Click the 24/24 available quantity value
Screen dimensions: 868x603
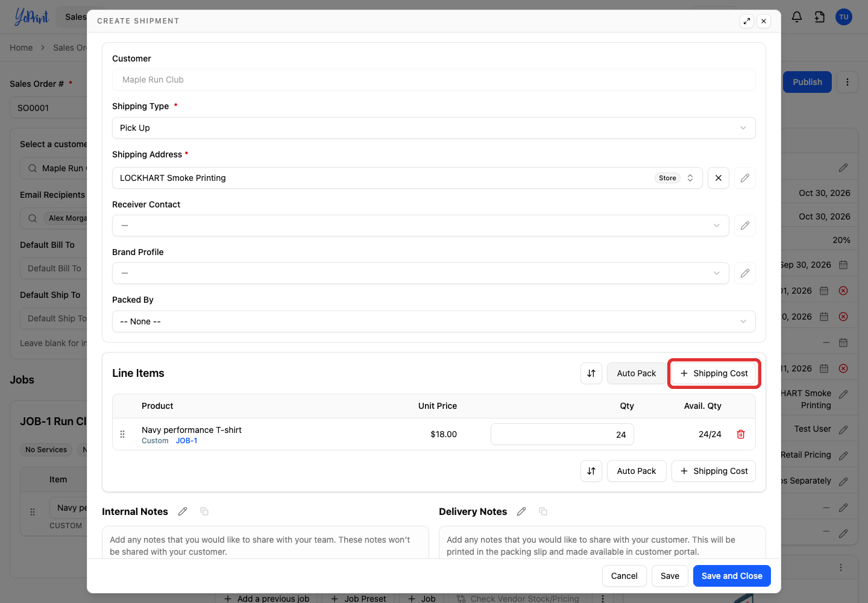point(710,434)
